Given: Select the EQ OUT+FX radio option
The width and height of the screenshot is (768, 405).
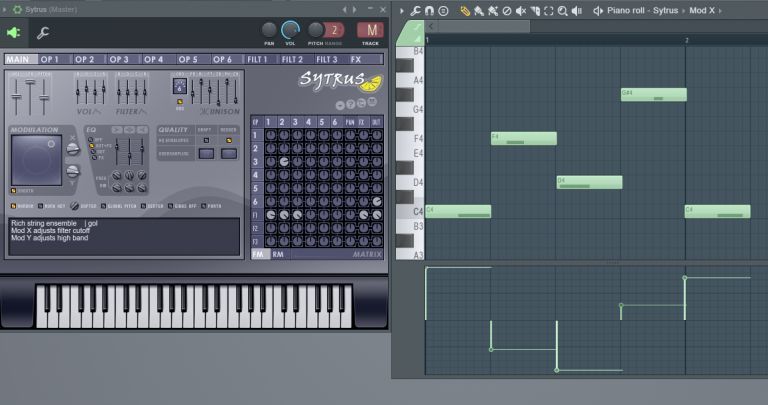Looking at the screenshot, I should tap(92, 146).
